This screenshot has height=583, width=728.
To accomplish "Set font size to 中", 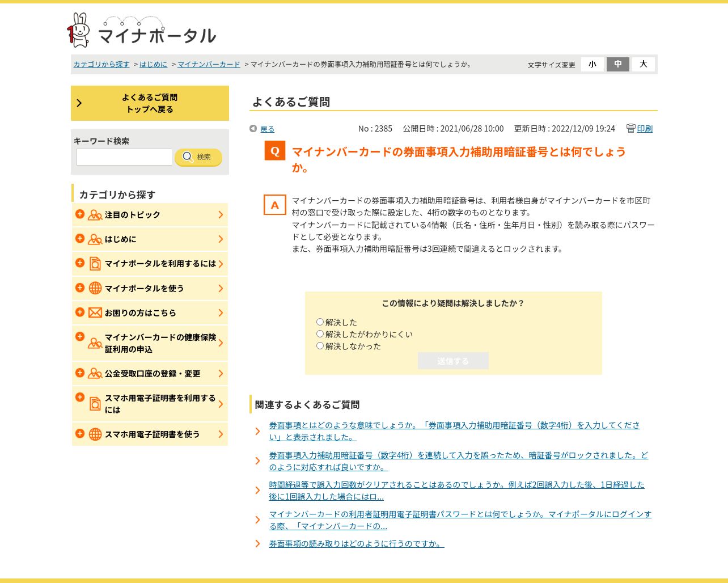I will 618,64.
